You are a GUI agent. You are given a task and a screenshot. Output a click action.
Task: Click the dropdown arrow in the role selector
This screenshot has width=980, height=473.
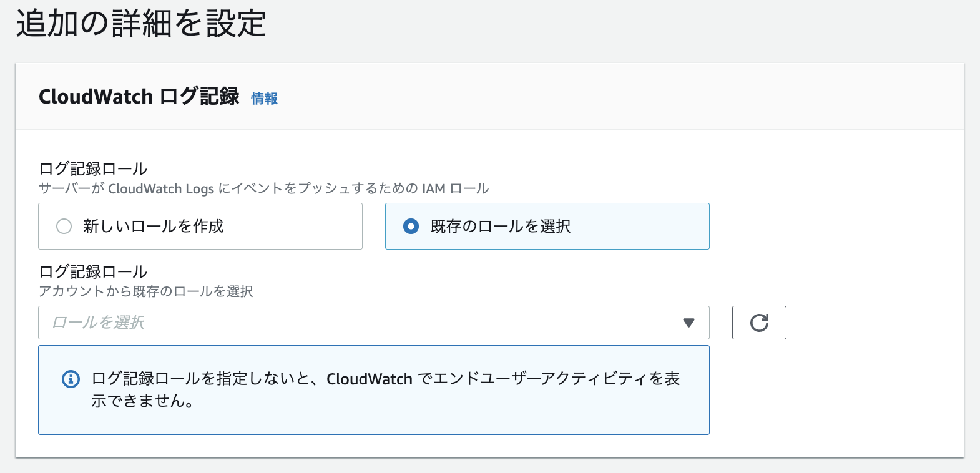pyautogui.click(x=688, y=323)
